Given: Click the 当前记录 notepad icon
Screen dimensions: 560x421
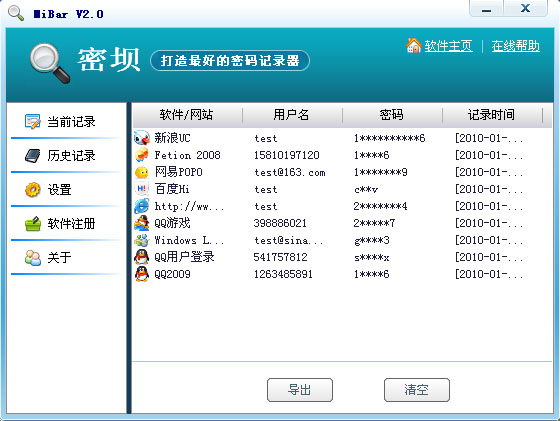Looking at the screenshot, I should coord(33,121).
